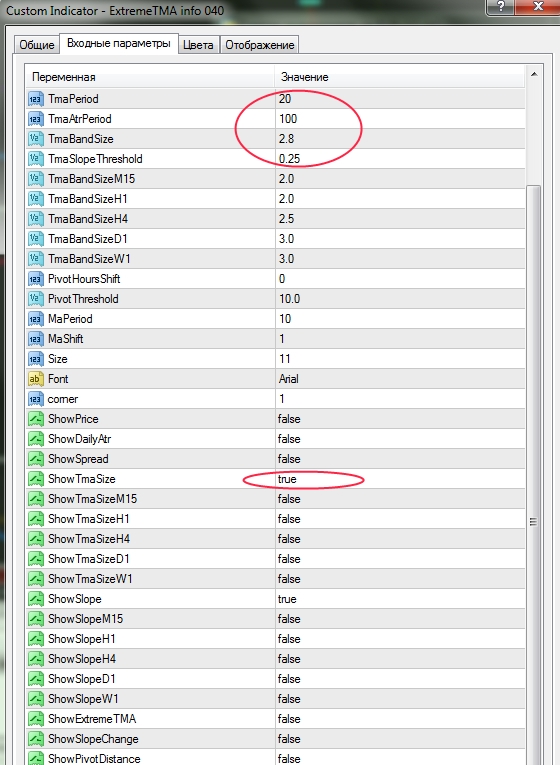Select the ShowSlopeD1 variable name

click(x=82, y=679)
